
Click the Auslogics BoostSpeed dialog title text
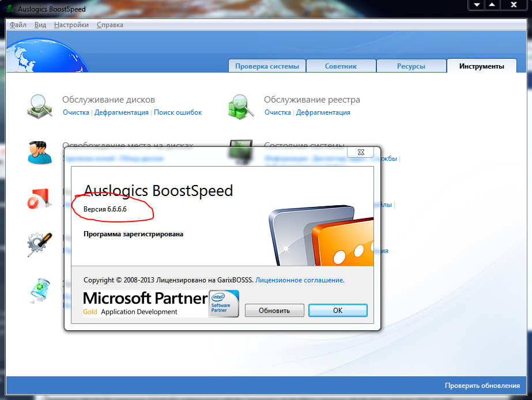coord(158,191)
